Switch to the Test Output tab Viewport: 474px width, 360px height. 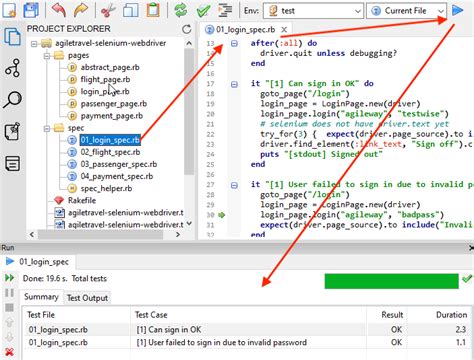coord(87,298)
